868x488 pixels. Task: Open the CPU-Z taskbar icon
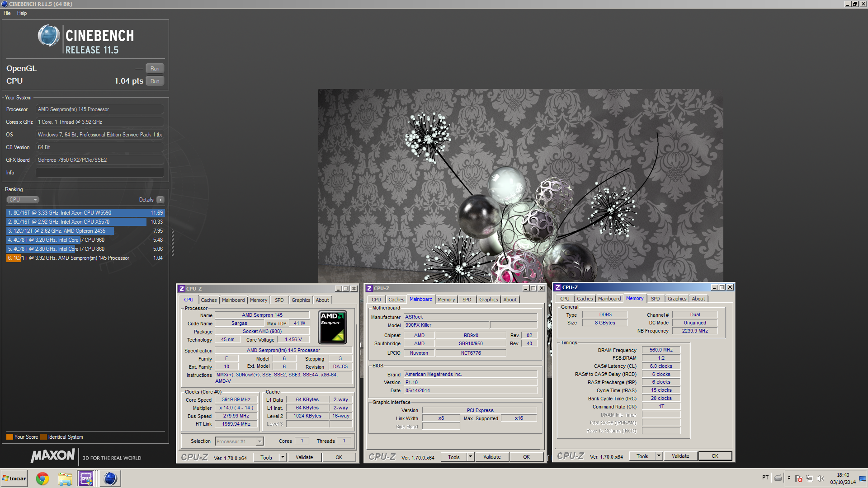[x=86, y=479]
